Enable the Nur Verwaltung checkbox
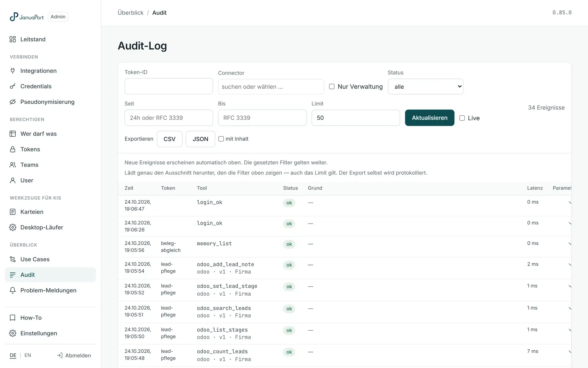 tap(332, 86)
